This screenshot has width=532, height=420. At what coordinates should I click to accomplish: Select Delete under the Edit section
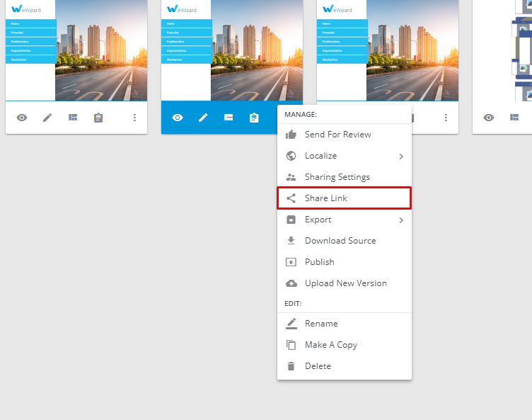[x=318, y=366]
